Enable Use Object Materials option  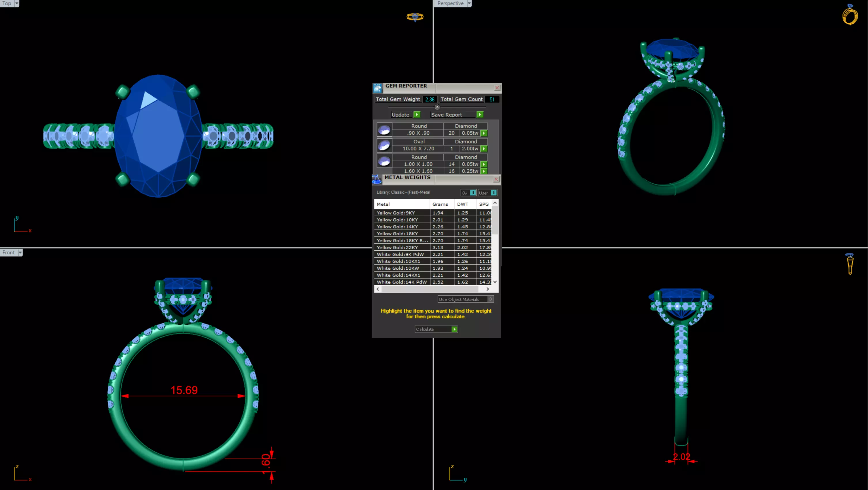tap(490, 299)
